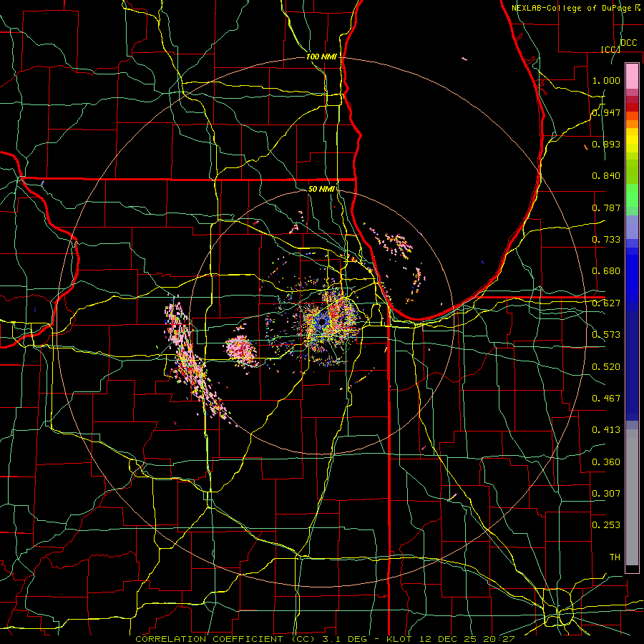Pick the pink band of the color scale
Screen dimensions: 644x644
(632, 76)
